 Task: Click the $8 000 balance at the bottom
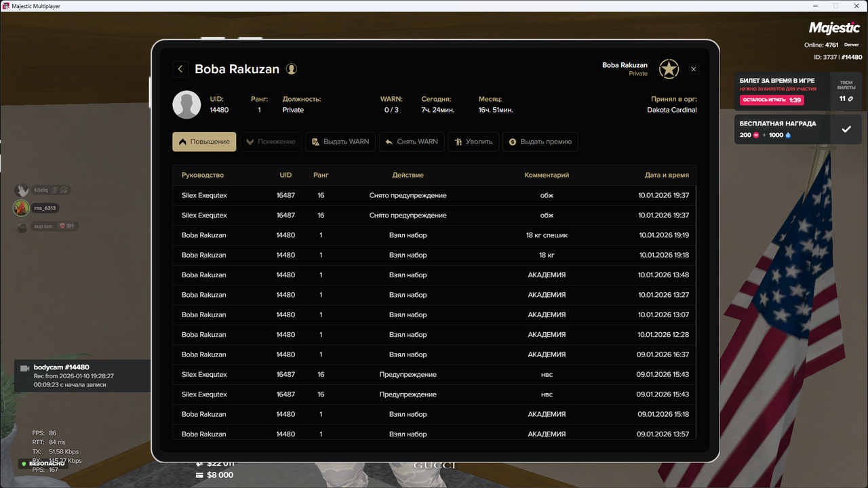pyautogui.click(x=220, y=475)
